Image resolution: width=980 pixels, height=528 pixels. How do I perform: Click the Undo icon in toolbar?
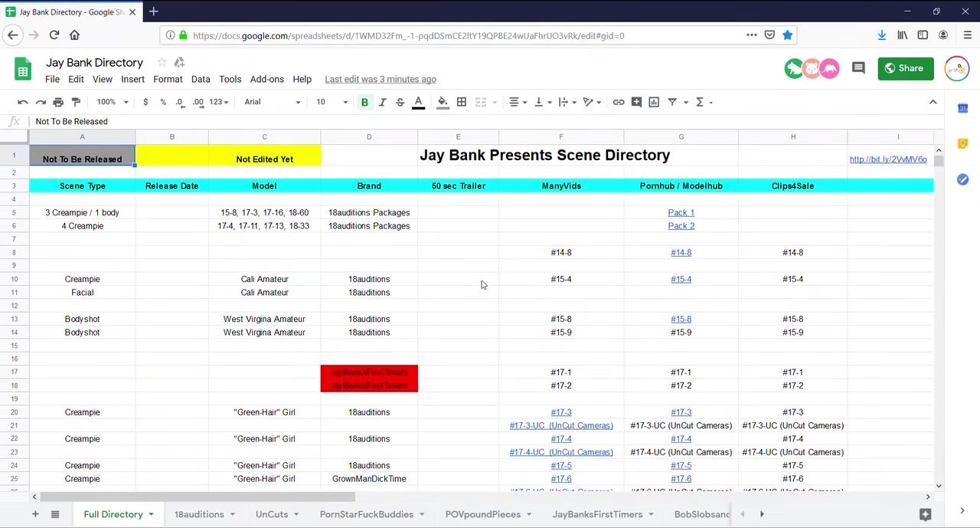[23, 102]
